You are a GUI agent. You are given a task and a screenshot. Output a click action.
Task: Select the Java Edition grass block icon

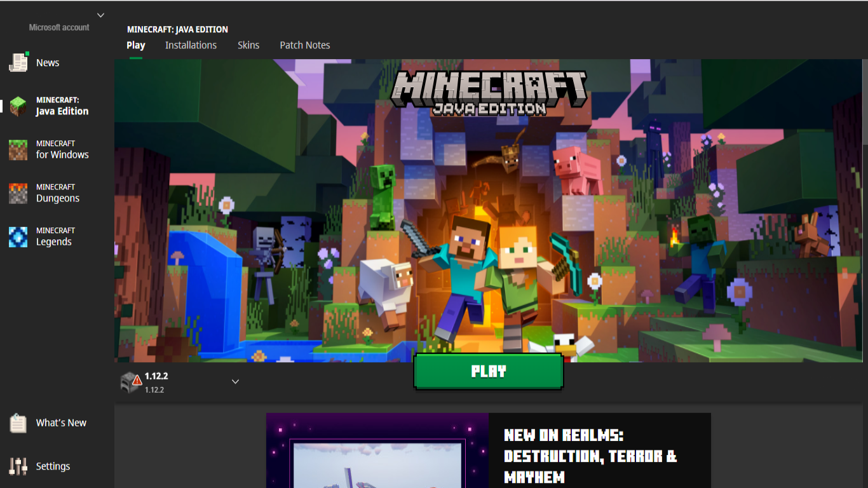(18, 106)
